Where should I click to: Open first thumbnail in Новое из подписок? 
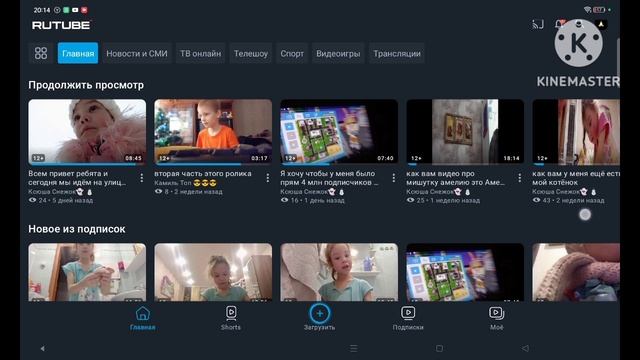point(87,272)
